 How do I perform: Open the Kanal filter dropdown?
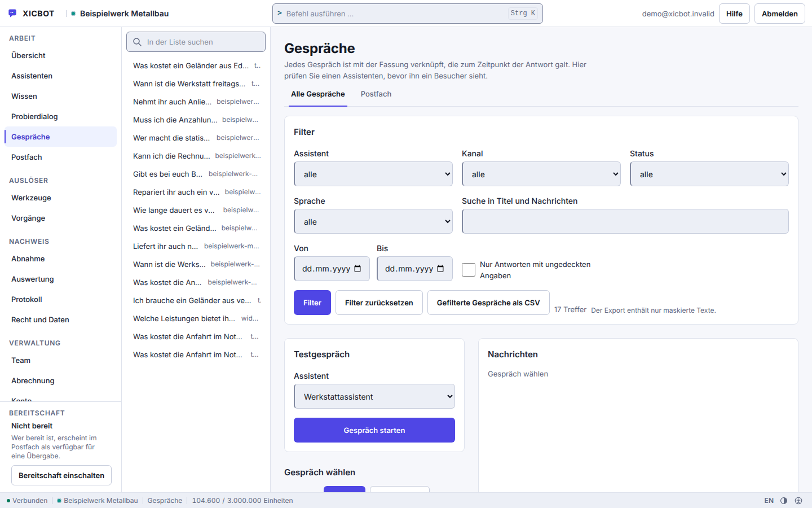pos(541,174)
